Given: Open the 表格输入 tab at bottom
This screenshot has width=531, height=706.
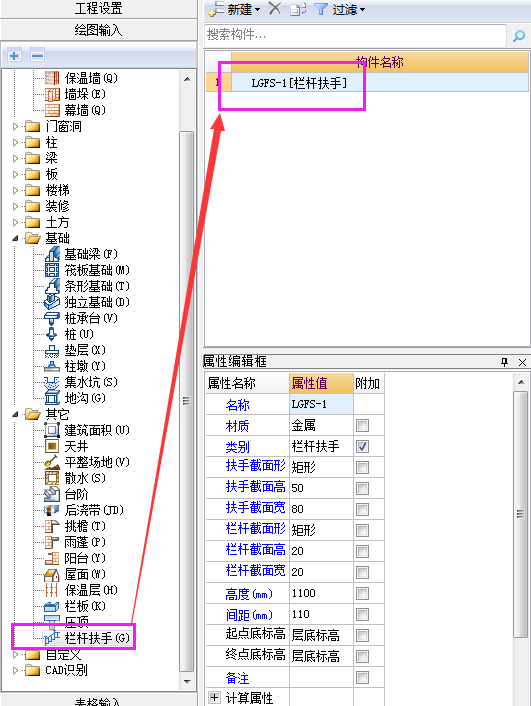Looking at the screenshot, I should point(98,701).
